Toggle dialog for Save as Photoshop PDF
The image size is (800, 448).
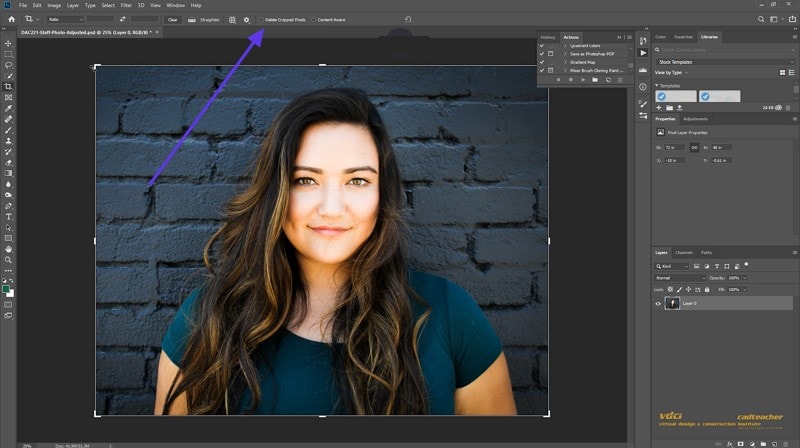[551, 54]
